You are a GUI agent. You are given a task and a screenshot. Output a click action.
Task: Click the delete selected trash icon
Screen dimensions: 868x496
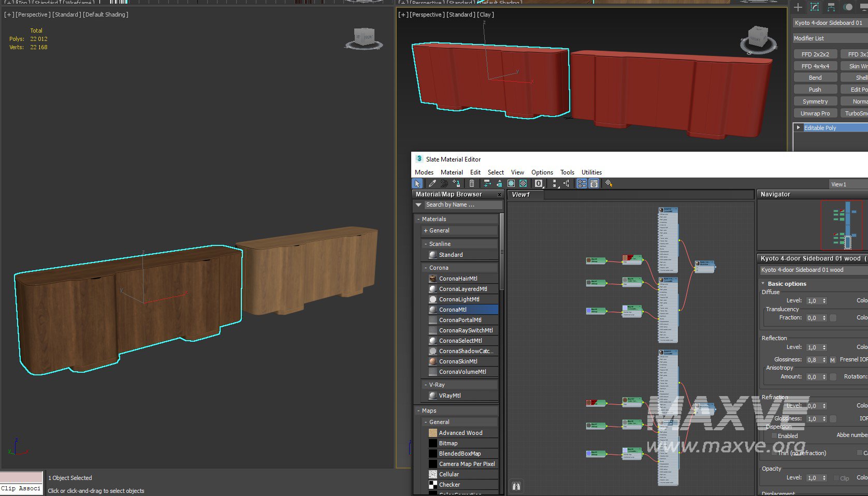[x=471, y=183]
